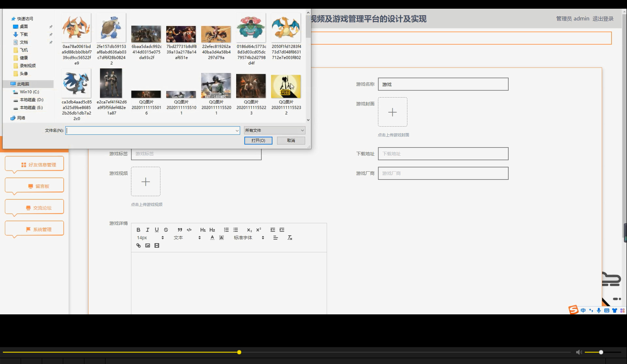Screen dimensions: 627x364
Task: Expand the 所有文件 file type dropdown
Action: click(274, 130)
